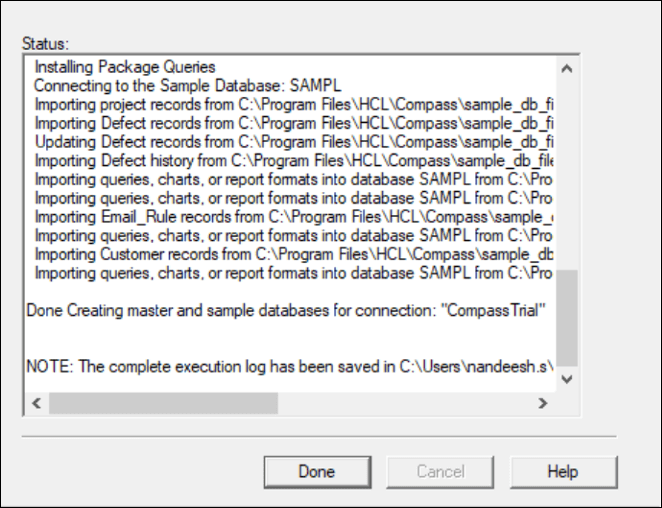This screenshot has height=508, width=662.
Task: Click the greyed-out Cancel button
Action: pos(440,472)
